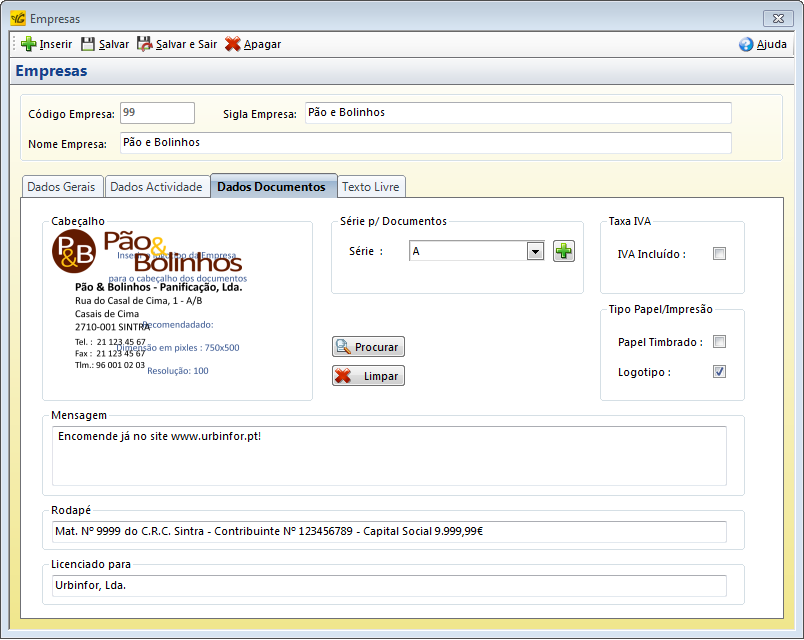Focus the Rodapé text field
The height and width of the screenshot is (640, 804).
(389, 532)
